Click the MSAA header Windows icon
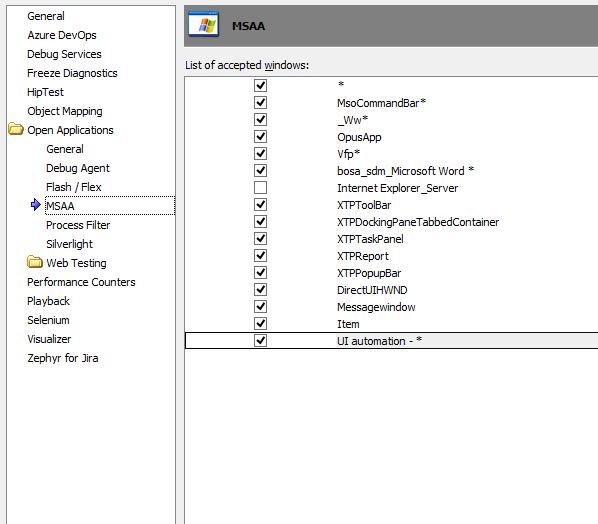The width and height of the screenshot is (598, 524). 203,24
